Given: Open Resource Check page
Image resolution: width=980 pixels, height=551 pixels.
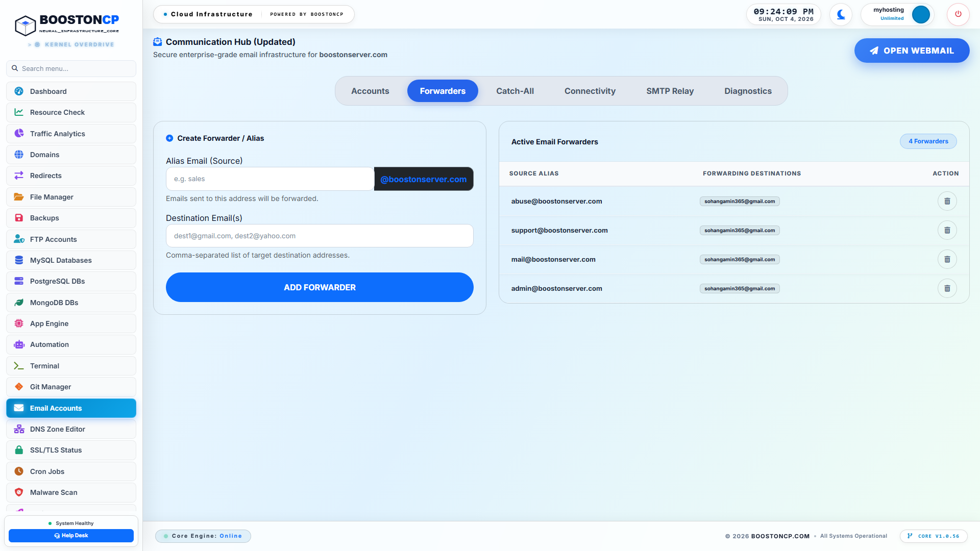Looking at the screenshot, I should click(71, 112).
